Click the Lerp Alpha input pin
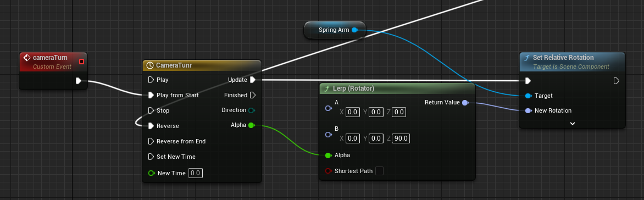Viewport: 644px width, 200px height. coord(328,155)
